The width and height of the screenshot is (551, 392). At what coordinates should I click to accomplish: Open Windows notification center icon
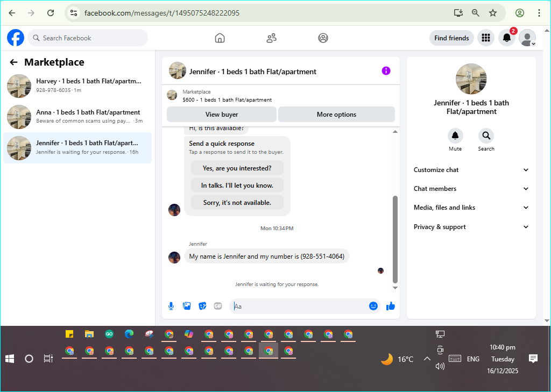tap(533, 359)
